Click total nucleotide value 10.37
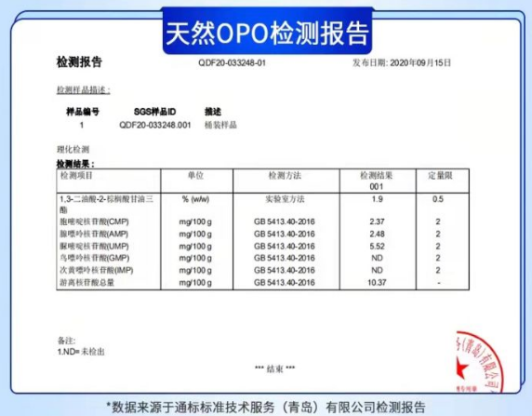This screenshot has height=416, width=532. [x=377, y=283]
